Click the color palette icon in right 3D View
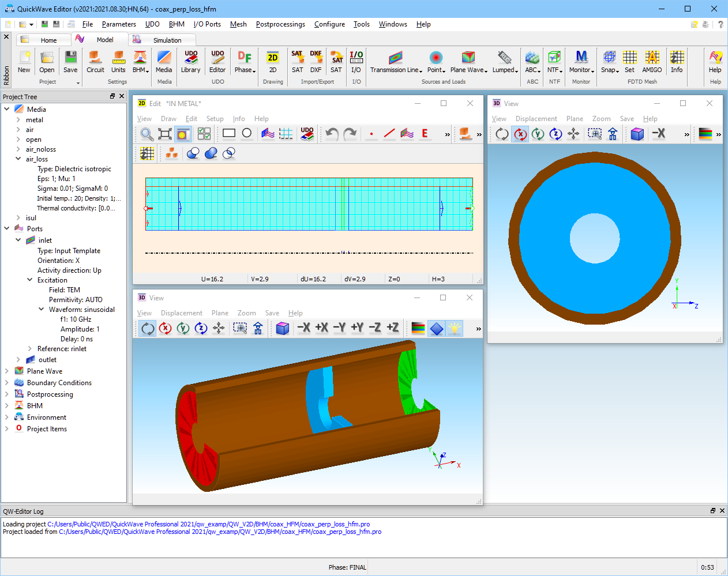This screenshot has height=576, width=728. (x=706, y=134)
